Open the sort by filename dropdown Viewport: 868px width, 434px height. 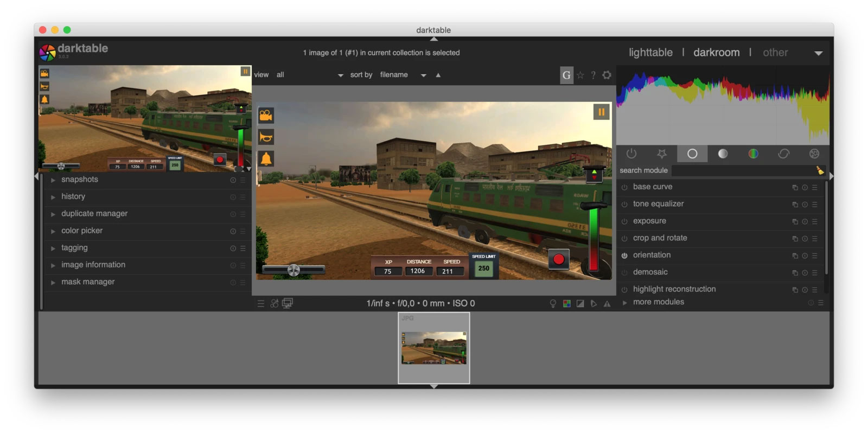tap(403, 75)
